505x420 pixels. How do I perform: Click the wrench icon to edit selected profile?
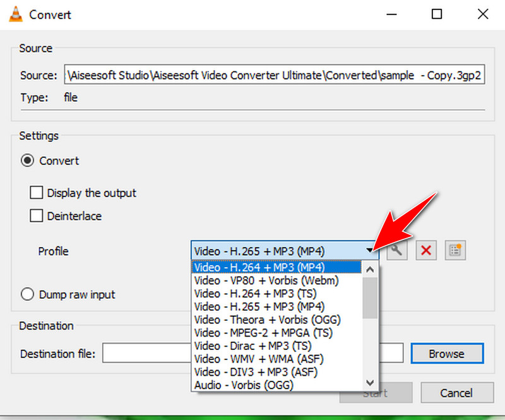(x=398, y=250)
